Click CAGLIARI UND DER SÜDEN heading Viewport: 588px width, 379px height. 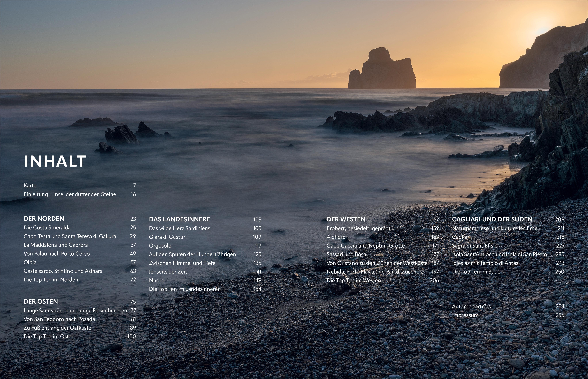[492, 219]
